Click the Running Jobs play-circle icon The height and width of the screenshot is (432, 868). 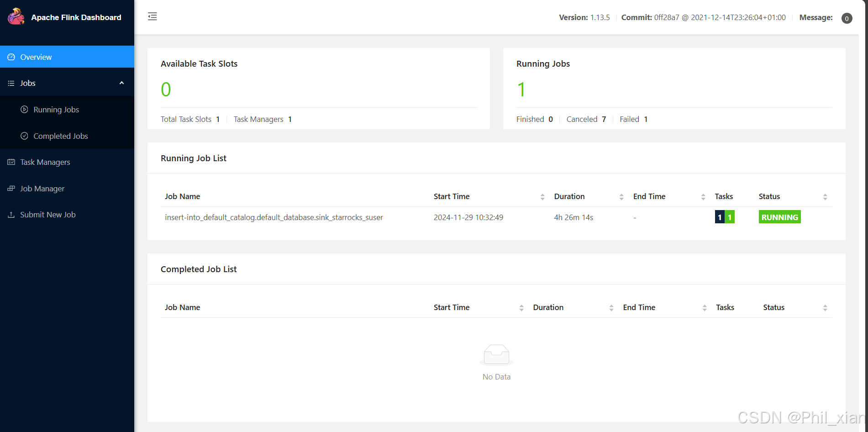coord(25,110)
